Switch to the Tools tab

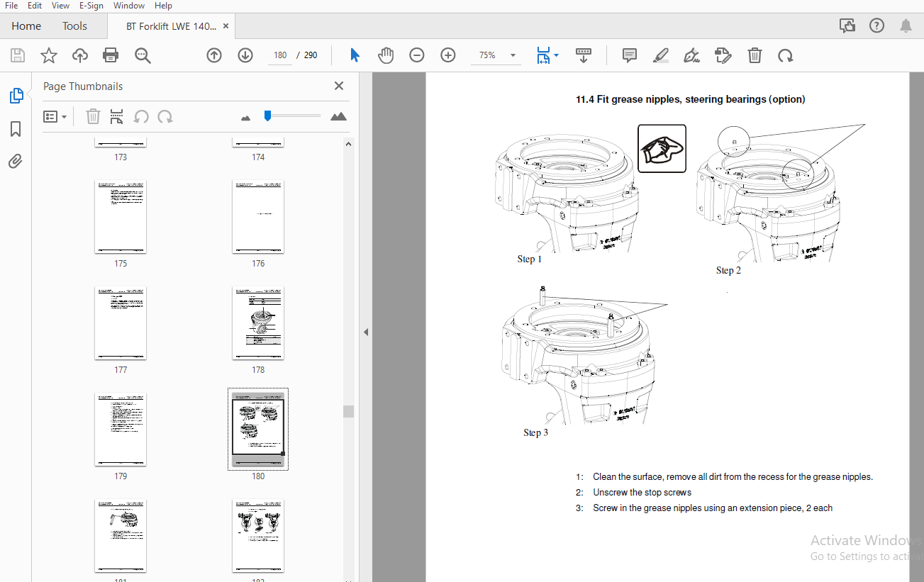pyautogui.click(x=74, y=26)
